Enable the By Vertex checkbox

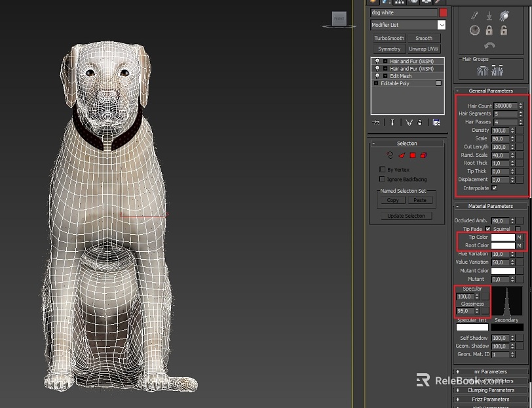[x=382, y=169]
